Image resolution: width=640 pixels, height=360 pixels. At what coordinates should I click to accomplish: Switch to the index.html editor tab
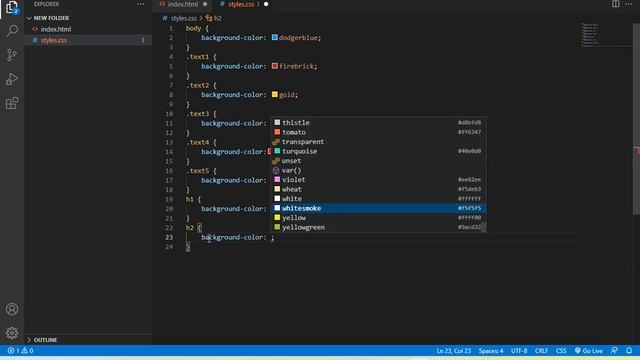tap(182, 4)
